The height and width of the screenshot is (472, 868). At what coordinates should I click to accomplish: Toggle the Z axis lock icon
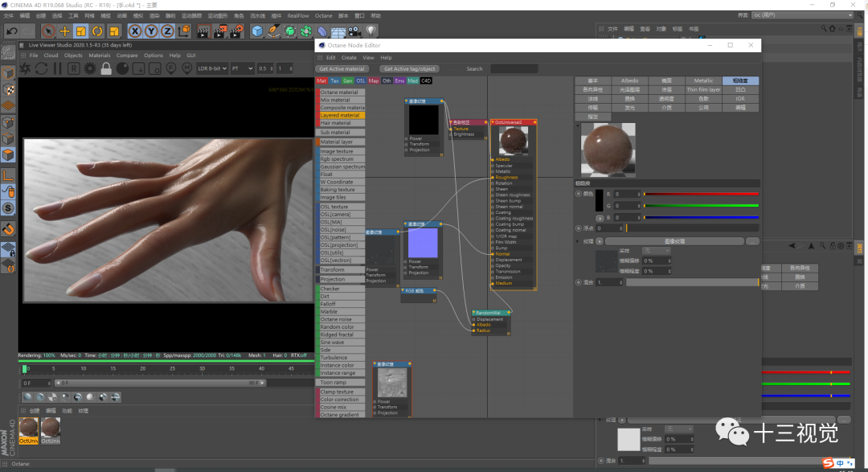[167, 31]
